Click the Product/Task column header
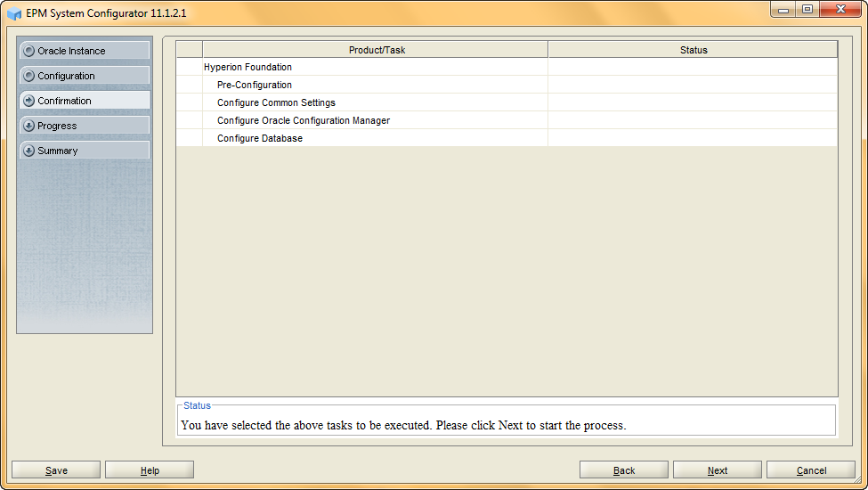Image resolution: width=868 pixels, height=490 pixels. [376, 50]
